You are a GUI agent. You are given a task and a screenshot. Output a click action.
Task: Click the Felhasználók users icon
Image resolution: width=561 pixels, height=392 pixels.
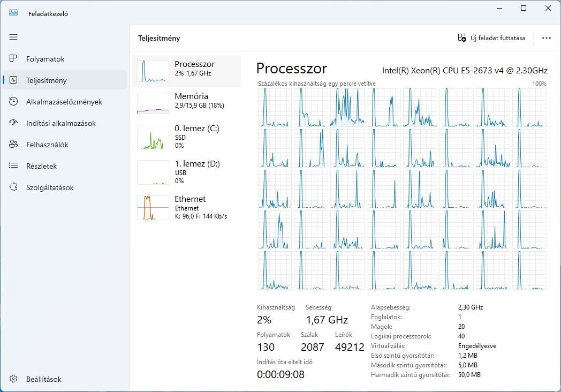(13, 144)
